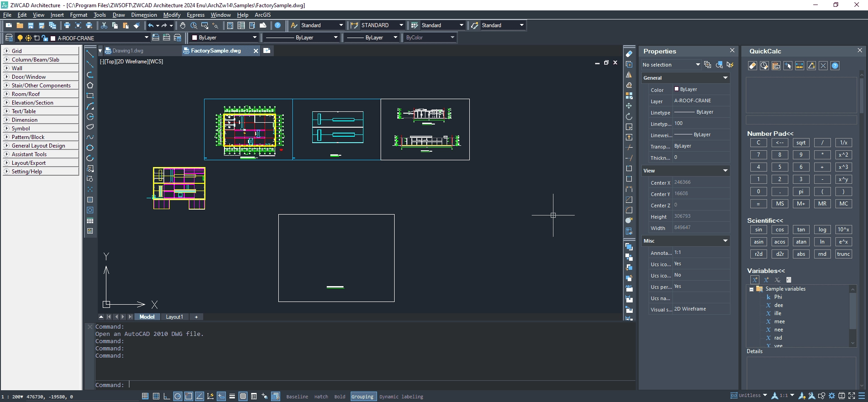Click QuickCalc Clear History icon
Image resolution: width=868 pixels, height=402 pixels.
764,66
